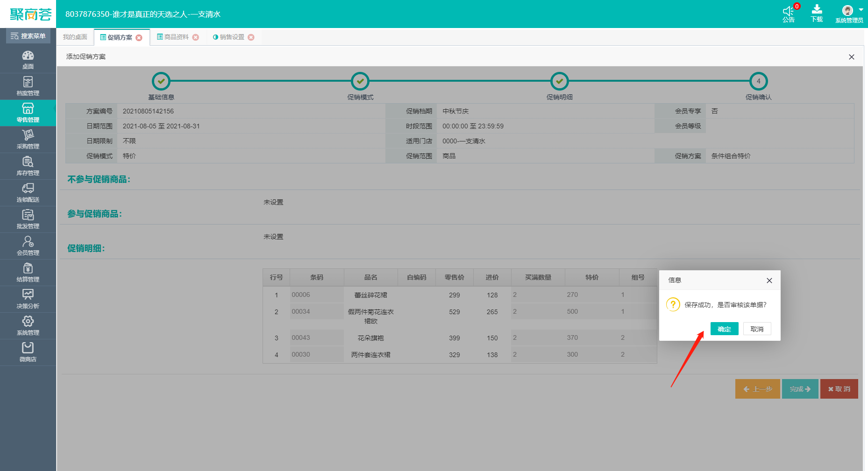Go back with 上一步 button

757,389
